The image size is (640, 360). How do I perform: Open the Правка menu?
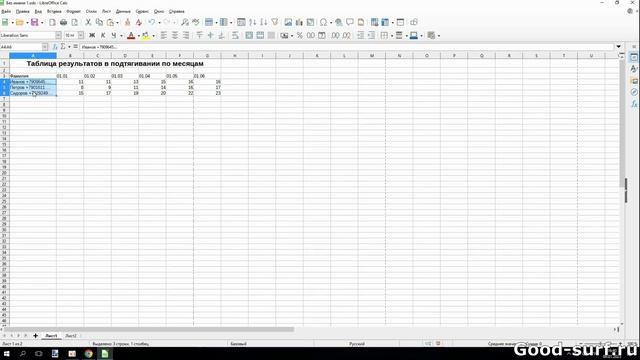click(x=22, y=11)
